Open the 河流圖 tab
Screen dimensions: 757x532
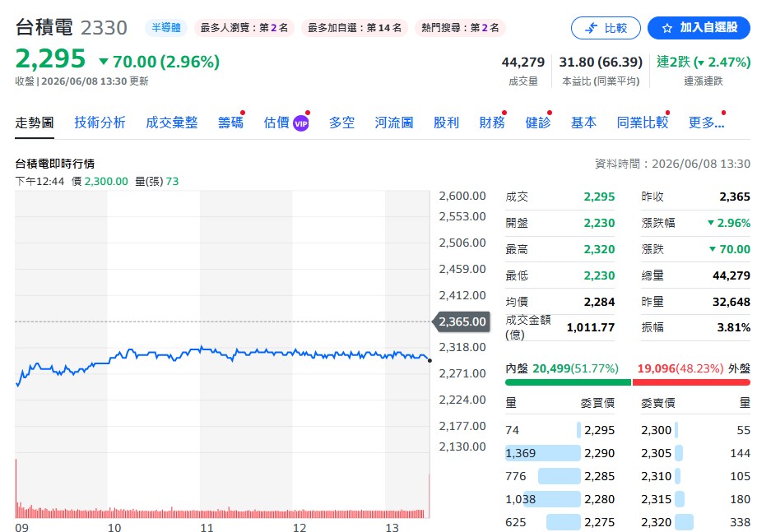click(394, 123)
